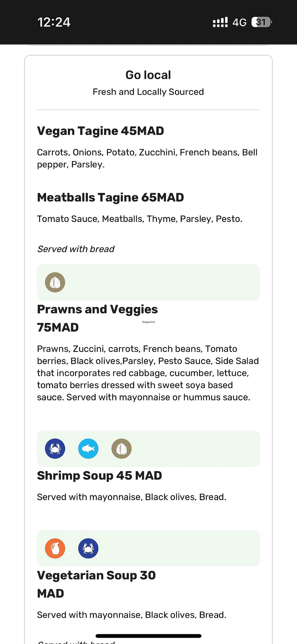Tap the light blue fish allergen icon
The width and height of the screenshot is (297, 644).
(88, 448)
